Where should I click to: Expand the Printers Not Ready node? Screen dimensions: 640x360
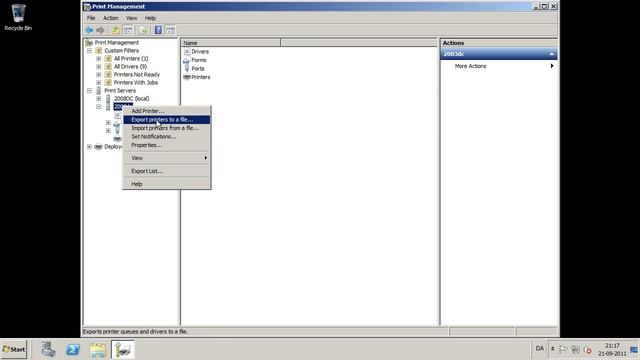point(98,75)
